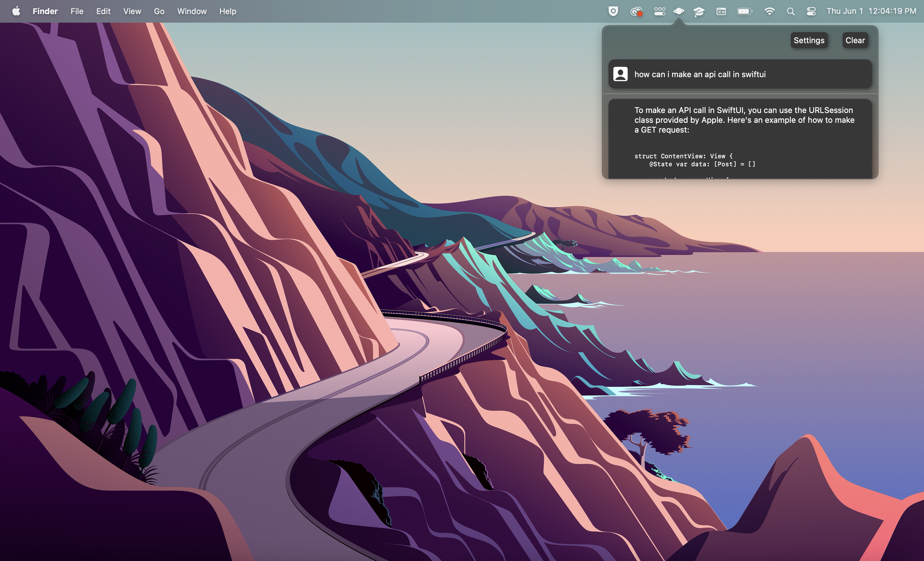Click the window command shortcut icon
Screen dimensions: 924x561
pyautogui.click(x=721, y=11)
